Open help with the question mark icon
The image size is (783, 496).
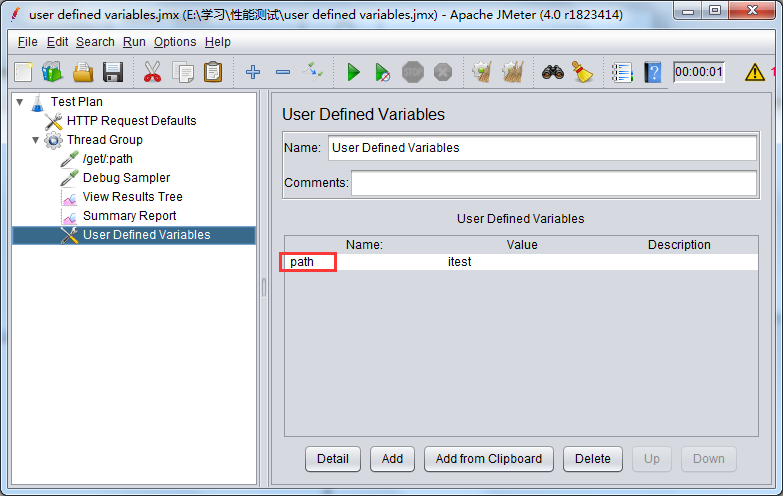pyautogui.click(x=652, y=72)
